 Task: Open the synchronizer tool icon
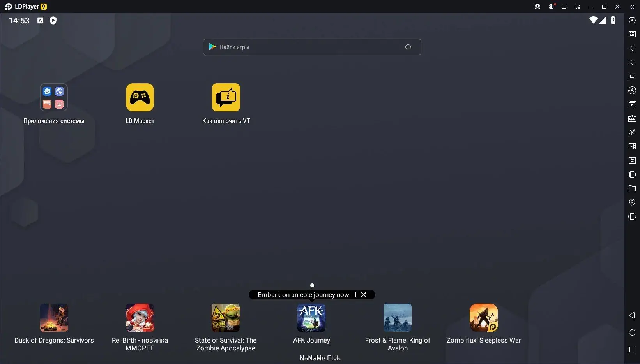632,160
